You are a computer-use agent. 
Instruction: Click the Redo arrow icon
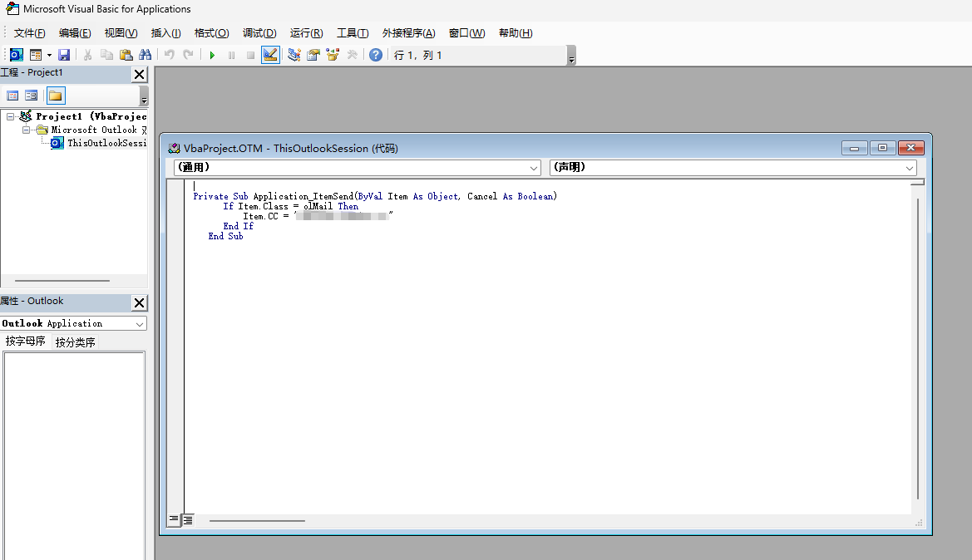189,55
